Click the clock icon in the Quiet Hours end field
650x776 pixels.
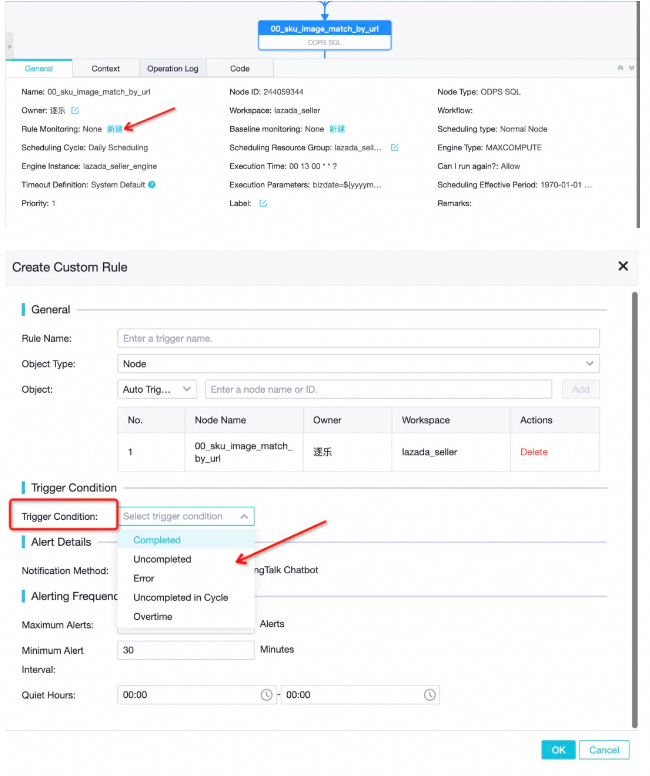pos(429,695)
